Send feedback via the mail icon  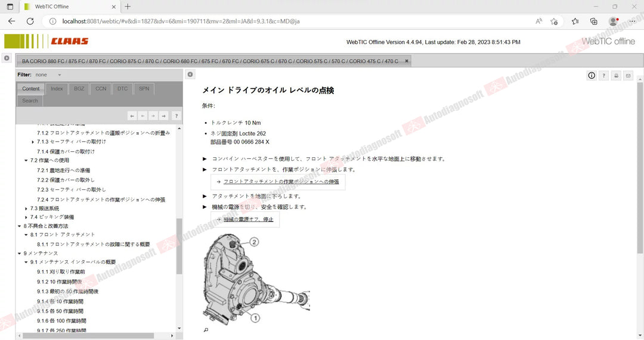(x=628, y=76)
